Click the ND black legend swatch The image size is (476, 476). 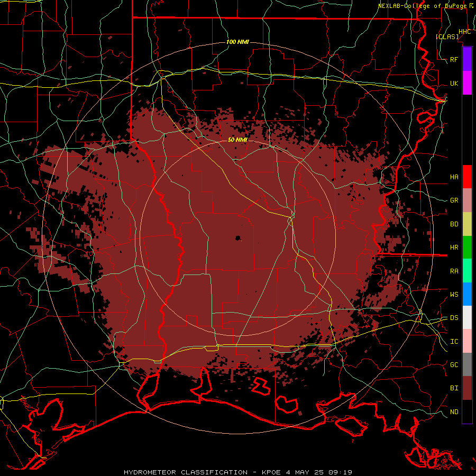(x=467, y=411)
